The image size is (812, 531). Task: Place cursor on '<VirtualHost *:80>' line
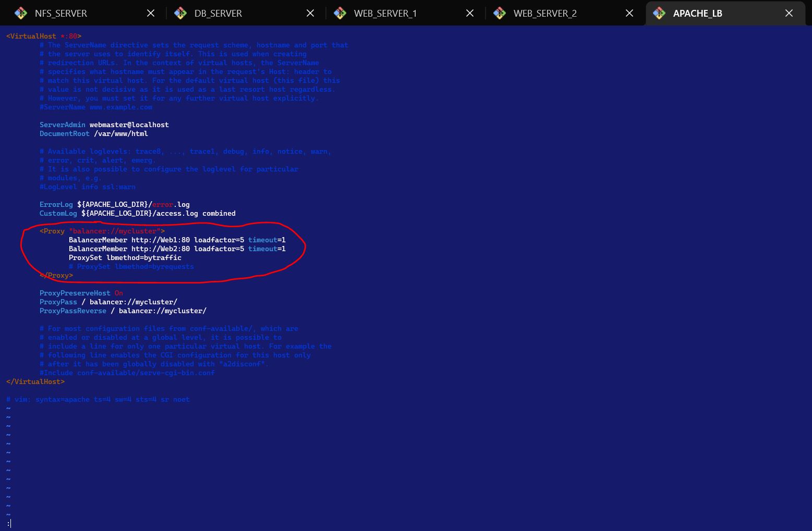[44, 36]
